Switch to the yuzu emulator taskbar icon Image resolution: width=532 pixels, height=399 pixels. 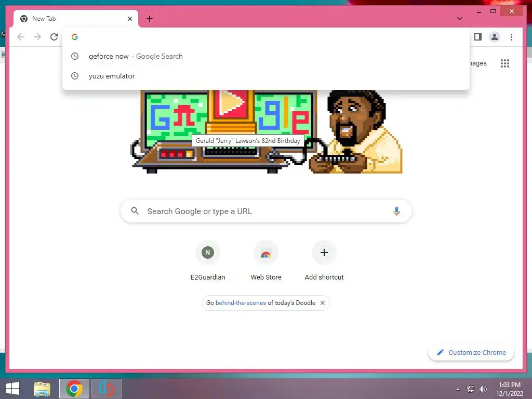tap(106, 389)
